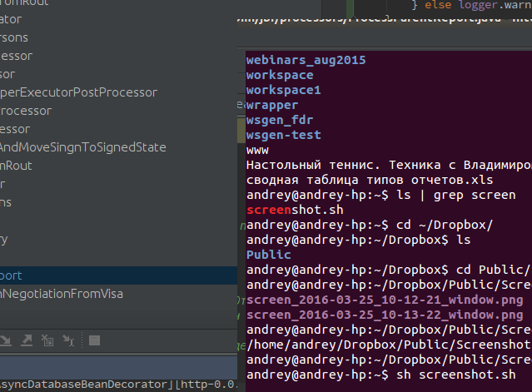
Task: Click the 'screenshot.sh' grep result line
Action: pyautogui.click(x=295, y=210)
